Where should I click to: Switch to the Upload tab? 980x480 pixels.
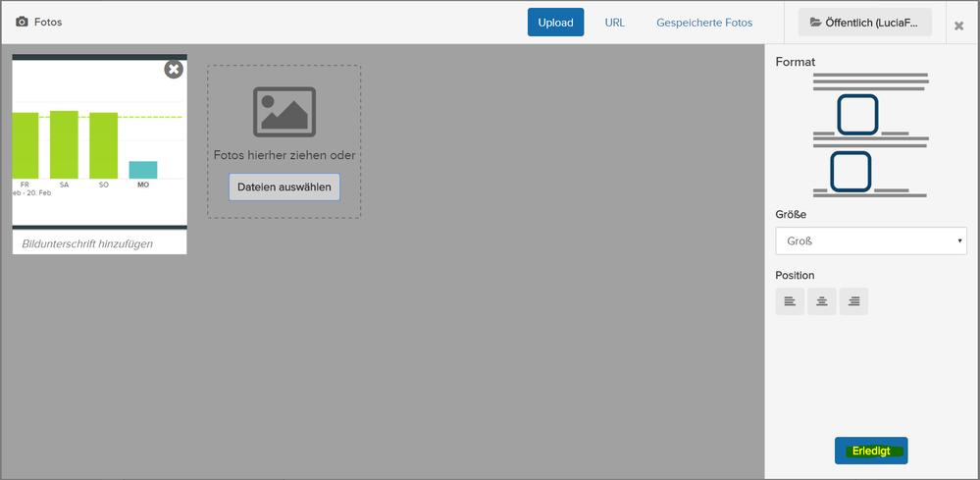[555, 23]
